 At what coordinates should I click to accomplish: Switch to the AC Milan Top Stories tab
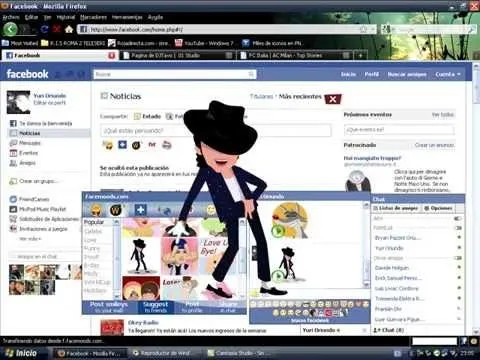click(x=295, y=55)
